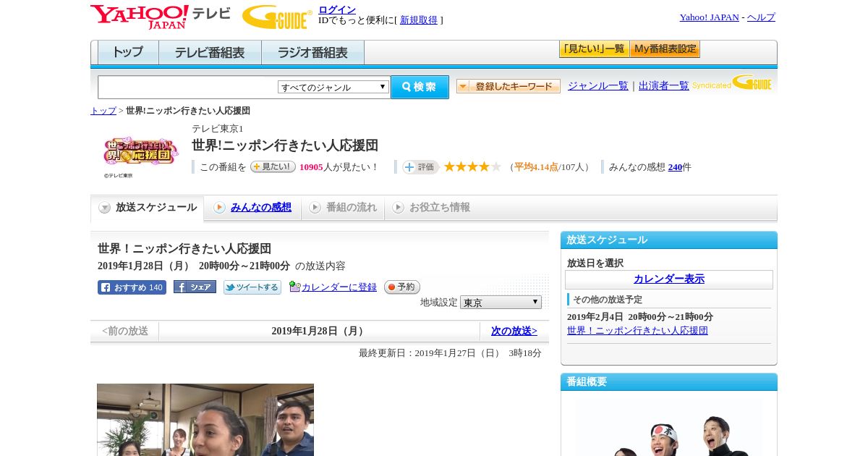Image resolution: width=868 pixels, height=456 pixels.
Task: Select the 放送スケジュール tab
Action: click(147, 208)
